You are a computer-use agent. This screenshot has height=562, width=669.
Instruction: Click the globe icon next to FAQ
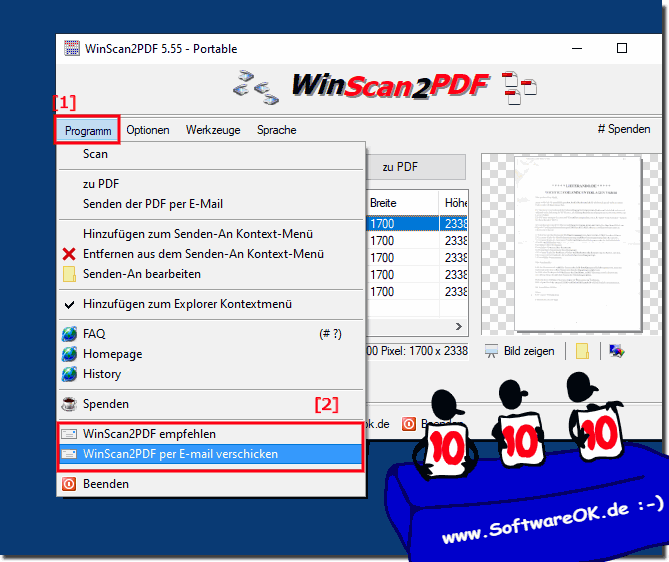coord(69,334)
